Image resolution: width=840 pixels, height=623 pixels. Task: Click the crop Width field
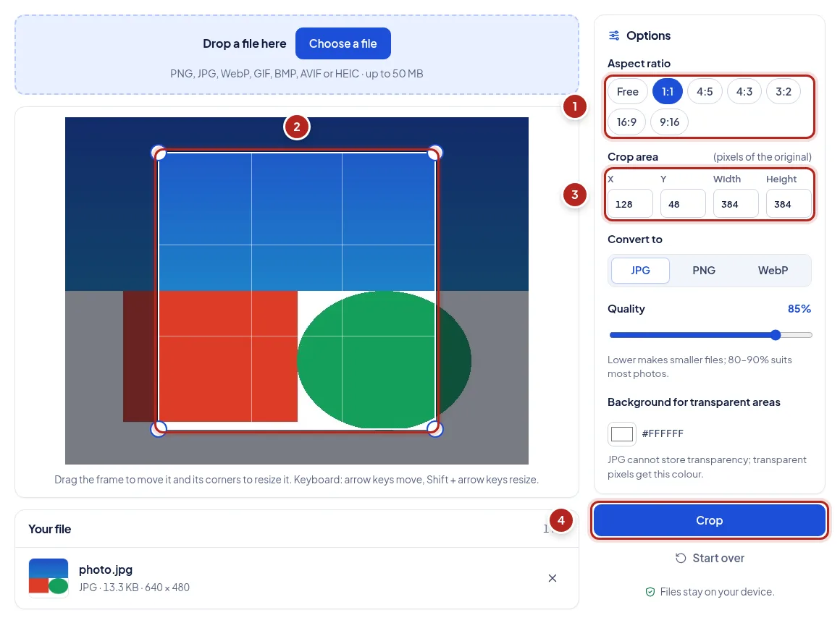tap(736, 204)
